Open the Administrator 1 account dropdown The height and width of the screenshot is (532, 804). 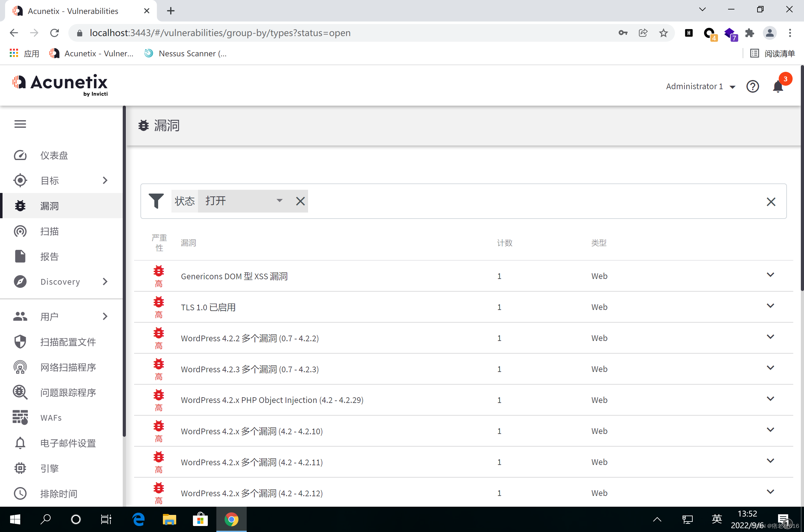pos(700,87)
